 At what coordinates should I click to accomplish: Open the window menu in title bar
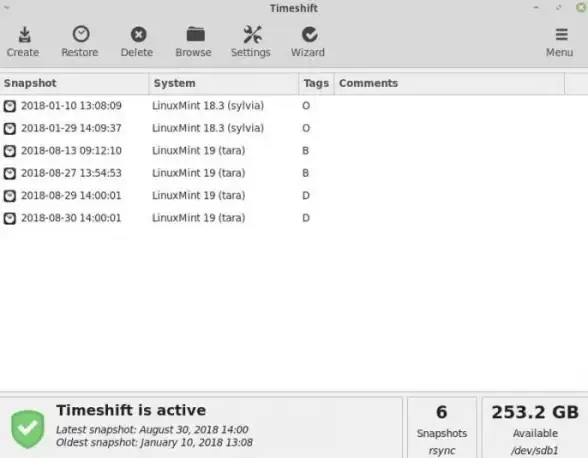point(7,7)
